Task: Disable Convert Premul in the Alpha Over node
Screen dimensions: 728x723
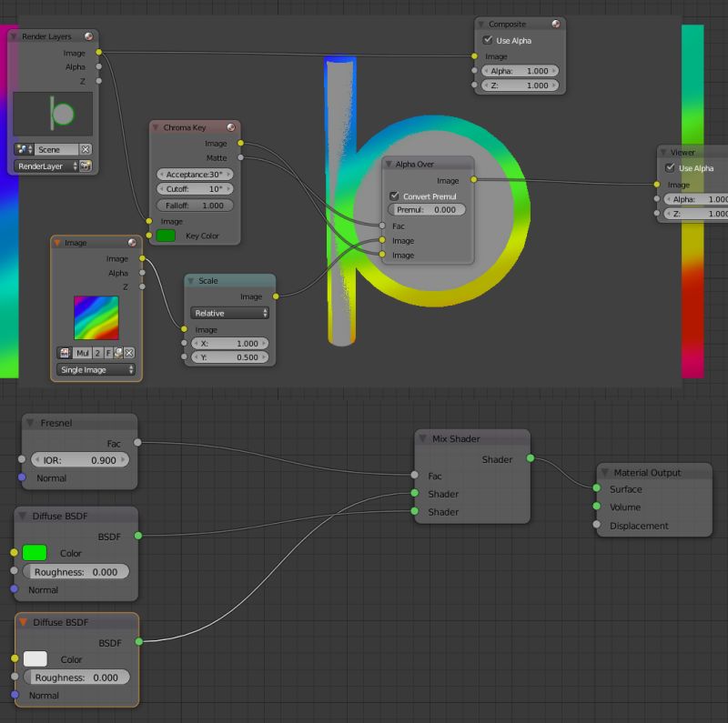Action: [x=396, y=196]
